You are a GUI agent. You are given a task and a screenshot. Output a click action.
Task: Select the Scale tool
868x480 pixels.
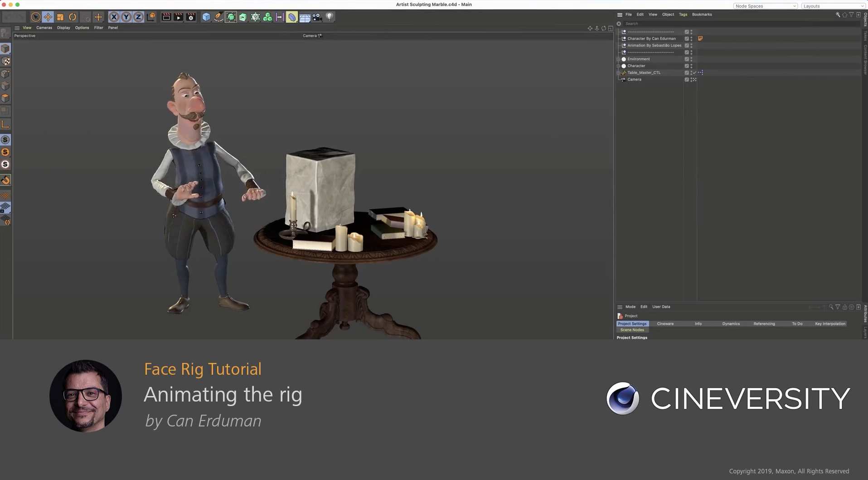60,17
